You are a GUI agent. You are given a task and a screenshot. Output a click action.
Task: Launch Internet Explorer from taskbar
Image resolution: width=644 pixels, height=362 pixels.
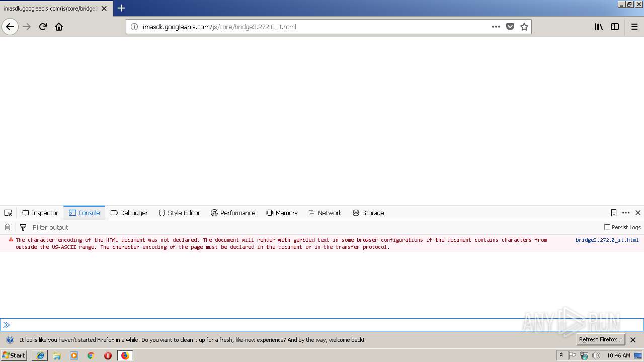tap(40, 355)
